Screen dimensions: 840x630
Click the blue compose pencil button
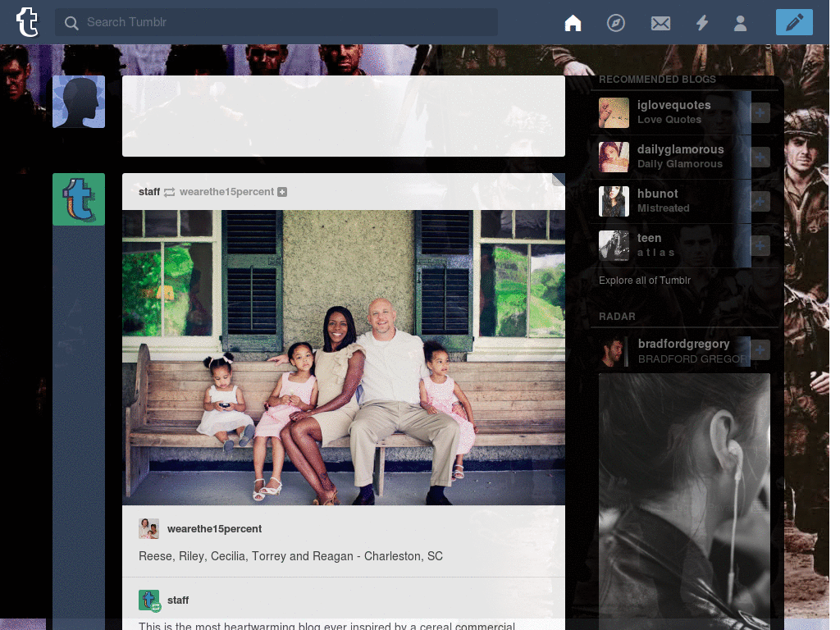coord(794,22)
